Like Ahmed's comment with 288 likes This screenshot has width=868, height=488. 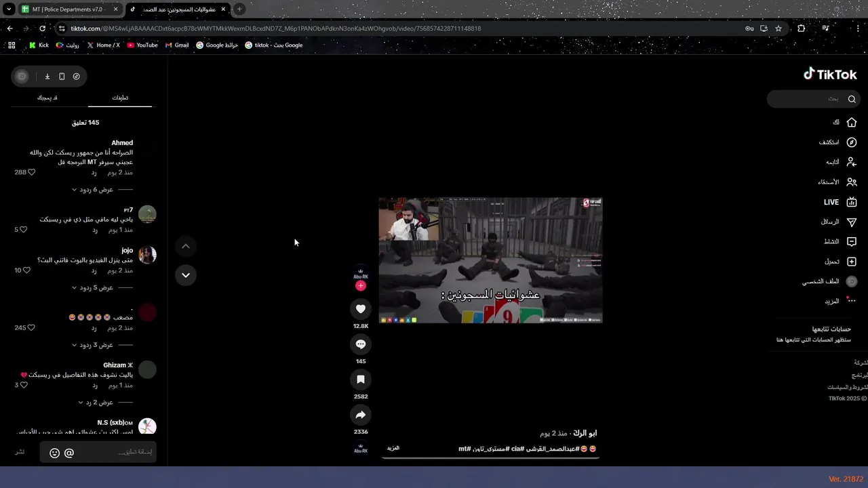[31, 172]
